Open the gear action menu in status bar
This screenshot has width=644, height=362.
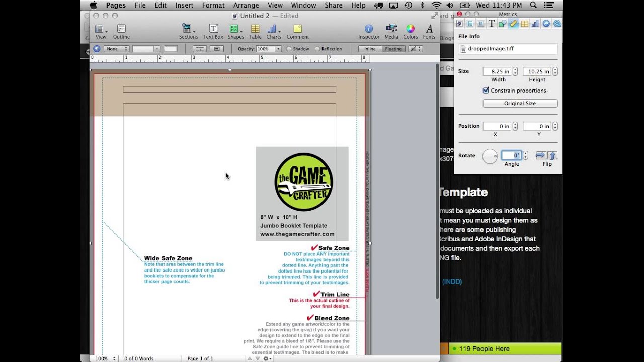click(268, 358)
